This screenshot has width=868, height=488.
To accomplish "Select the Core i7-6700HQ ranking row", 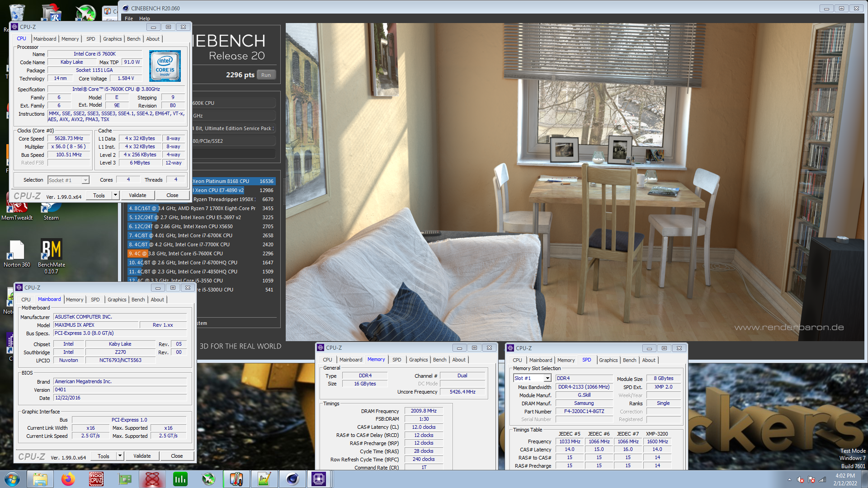I will coord(202,263).
